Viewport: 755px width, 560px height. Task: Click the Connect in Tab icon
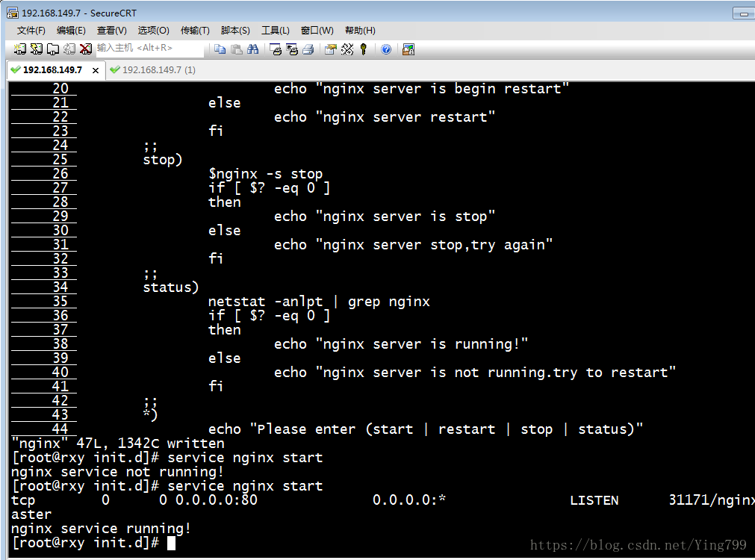click(x=53, y=49)
